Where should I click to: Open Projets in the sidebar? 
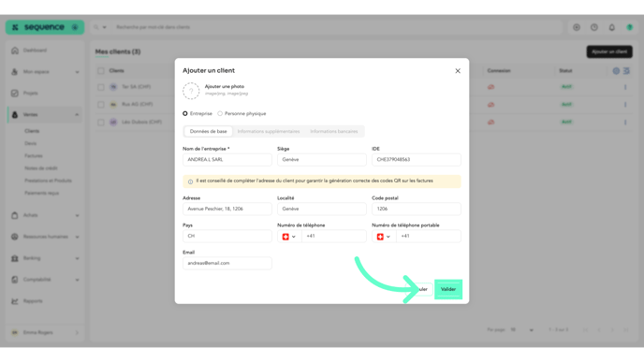44,94
